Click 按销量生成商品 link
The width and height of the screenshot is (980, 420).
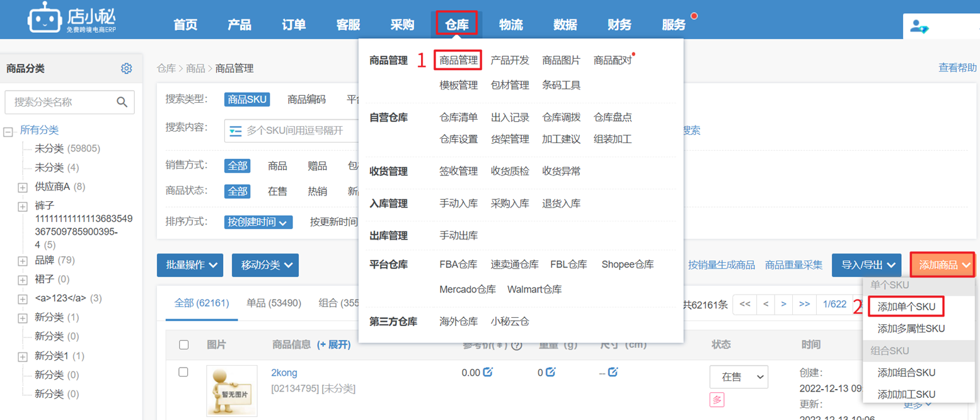pos(722,265)
